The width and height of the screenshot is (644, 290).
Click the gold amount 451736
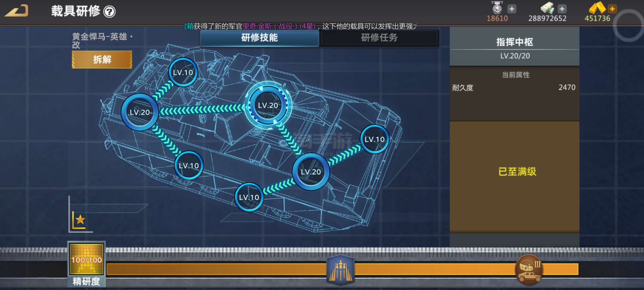click(x=597, y=18)
